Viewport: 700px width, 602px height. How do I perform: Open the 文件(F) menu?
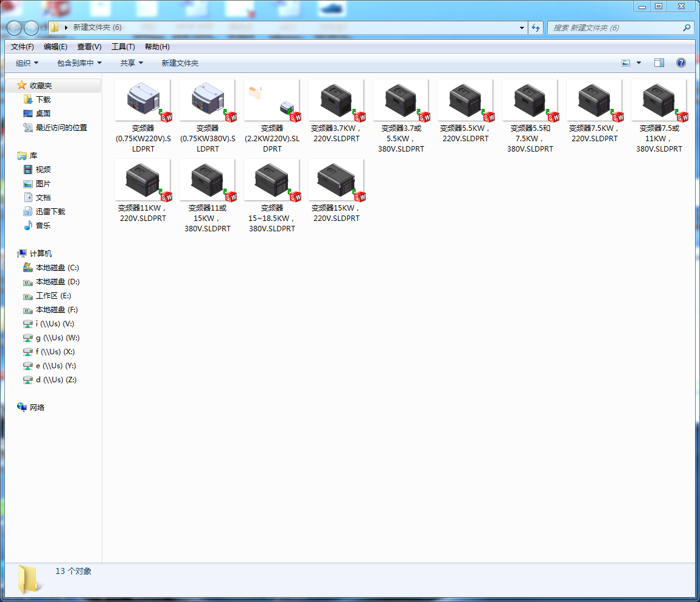tap(23, 47)
